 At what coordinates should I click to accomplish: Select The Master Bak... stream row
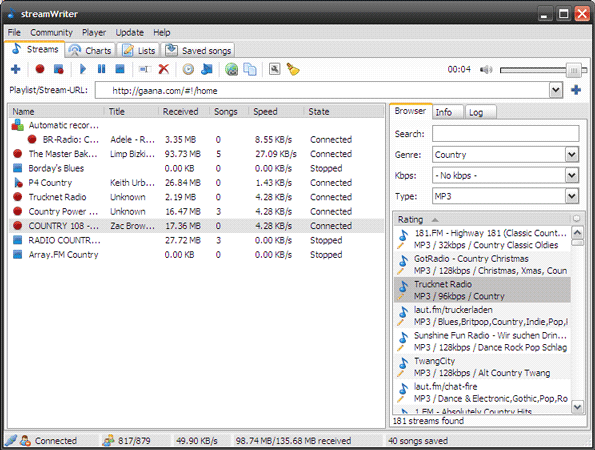tap(197, 154)
